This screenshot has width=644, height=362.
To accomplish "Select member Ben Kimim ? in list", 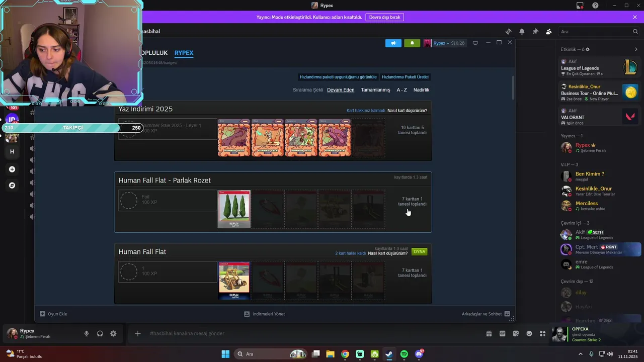I will [x=600, y=176].
